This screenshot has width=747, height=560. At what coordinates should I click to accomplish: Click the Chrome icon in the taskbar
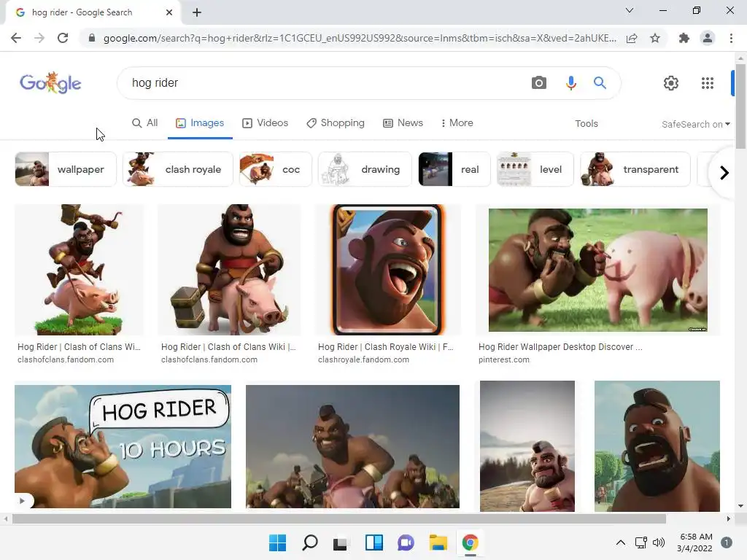click(x=471, y=542)
